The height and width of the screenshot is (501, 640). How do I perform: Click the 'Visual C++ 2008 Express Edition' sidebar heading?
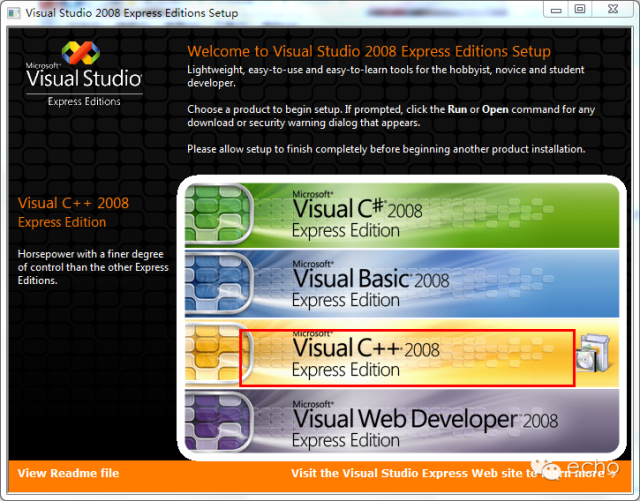tap(73, 212)
